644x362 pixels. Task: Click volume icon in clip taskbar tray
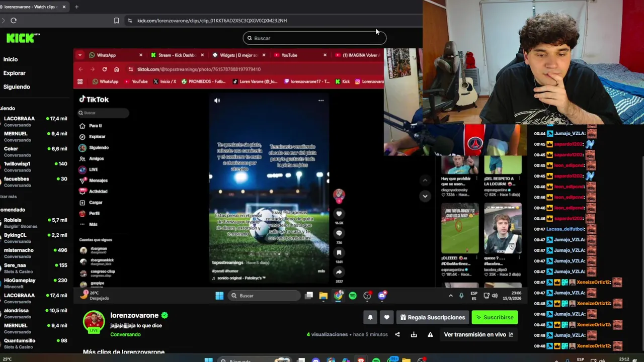[x=495, y=296]
